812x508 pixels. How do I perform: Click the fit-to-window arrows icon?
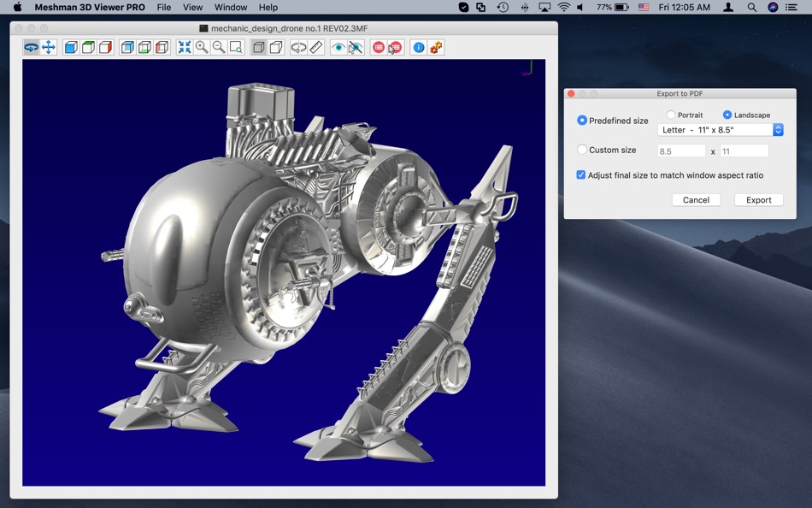(184, 48)
